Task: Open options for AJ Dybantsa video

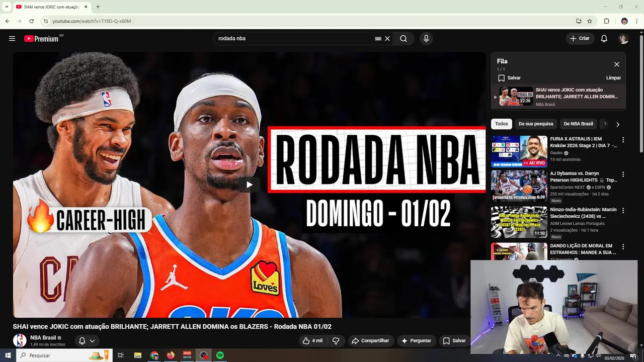Action: tap(623, 174)
